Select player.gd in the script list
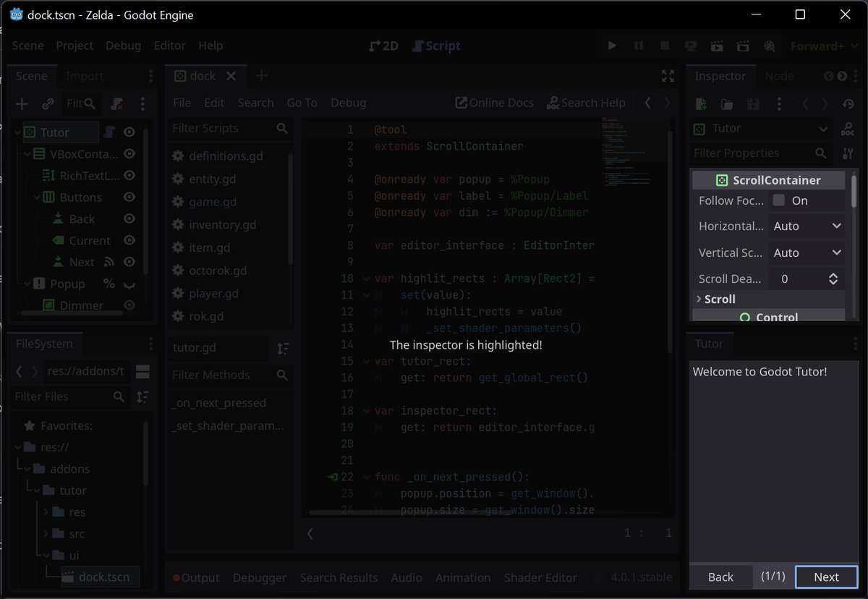Viewport: 868px width, 599px height. point(212,294)
